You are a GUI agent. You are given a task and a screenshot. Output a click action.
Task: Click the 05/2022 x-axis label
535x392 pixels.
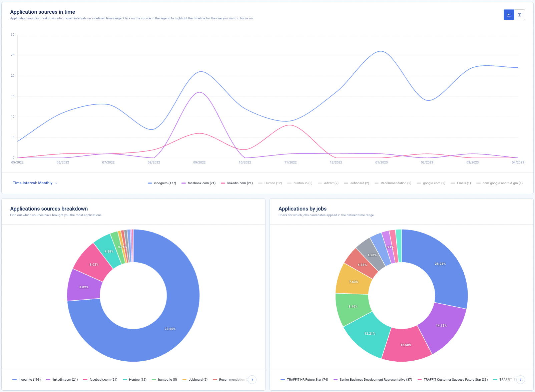17,162
